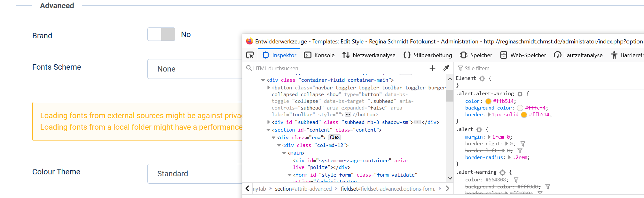Open the Fonts Scheme dropdown
Screen dimensions: 644x198
click(x=195, y=69)
